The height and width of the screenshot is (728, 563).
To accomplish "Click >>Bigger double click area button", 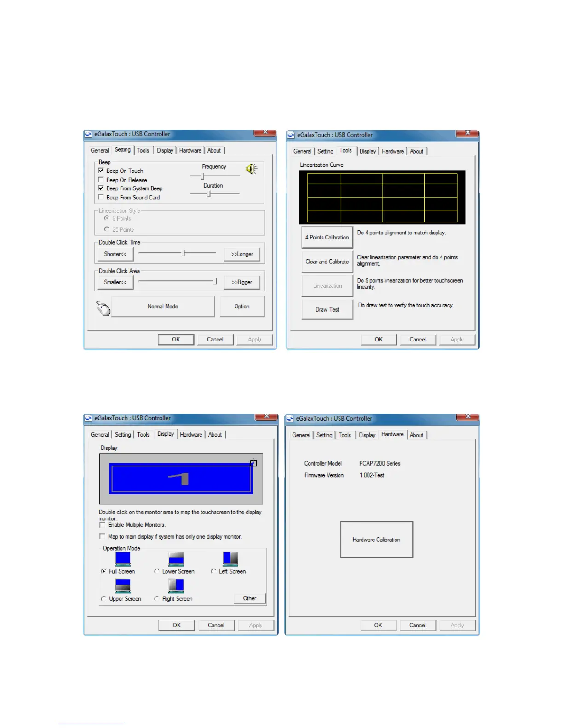I will coord(242,282).
